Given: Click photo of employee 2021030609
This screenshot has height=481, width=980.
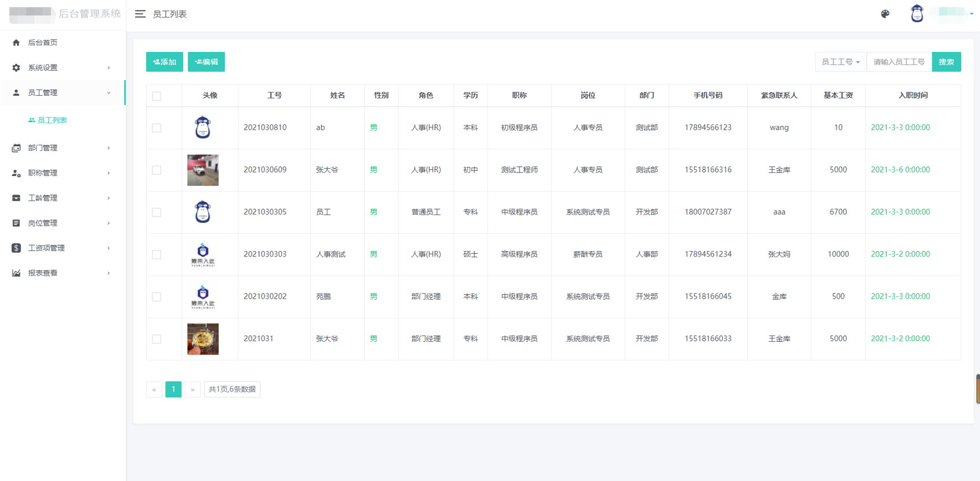Looking at the screenshot, I should [203, 170].
